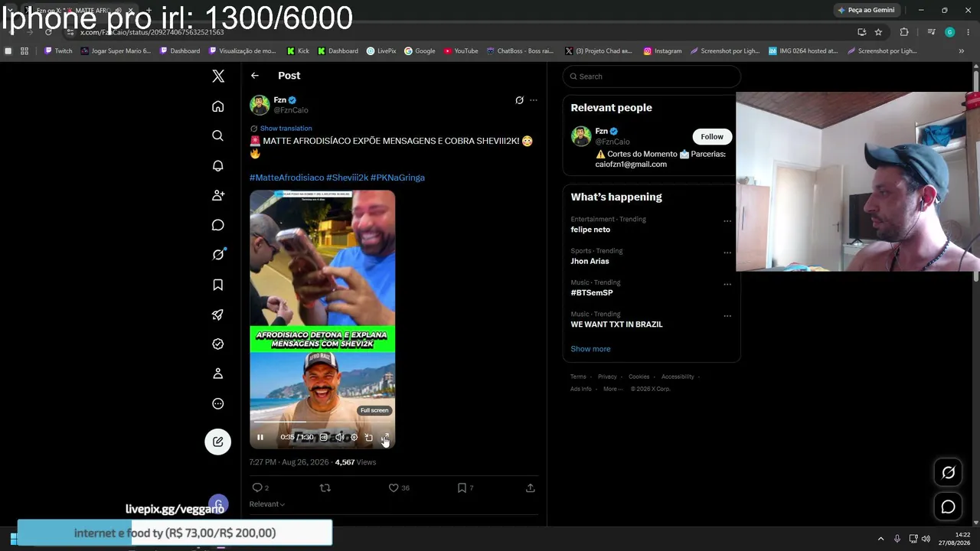Open Profile icon in sidebar
Viewport: 980px width, 551px height.
click(x=218, y=373)
